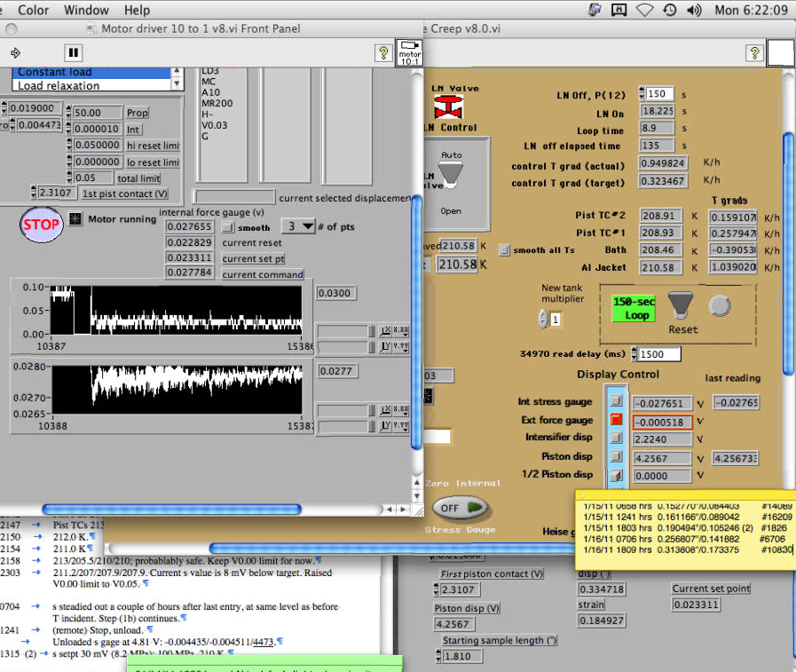Enable the smooth all Ts checkbox

click(505, 250)
